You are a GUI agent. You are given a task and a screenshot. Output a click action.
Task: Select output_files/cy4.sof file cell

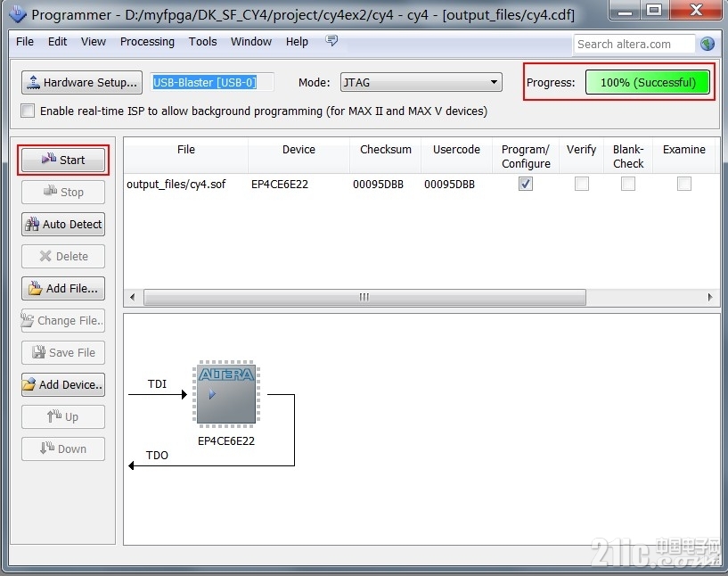[x=176, y=185]
